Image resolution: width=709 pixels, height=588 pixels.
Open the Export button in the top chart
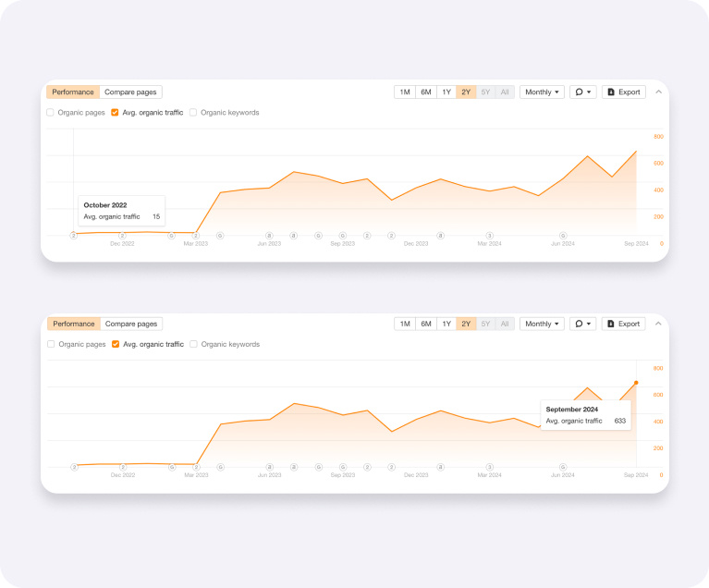coord(624,92)
